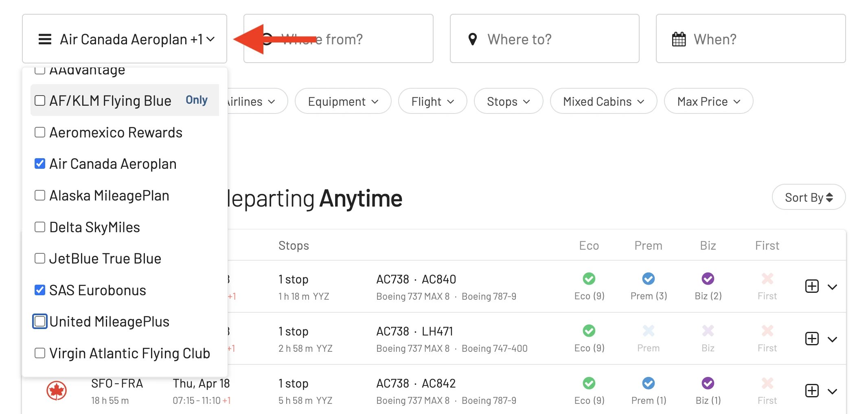The image size is (868, 414).
Task: Select the JetBlue True Blue menu label
Action: (105, 259)
